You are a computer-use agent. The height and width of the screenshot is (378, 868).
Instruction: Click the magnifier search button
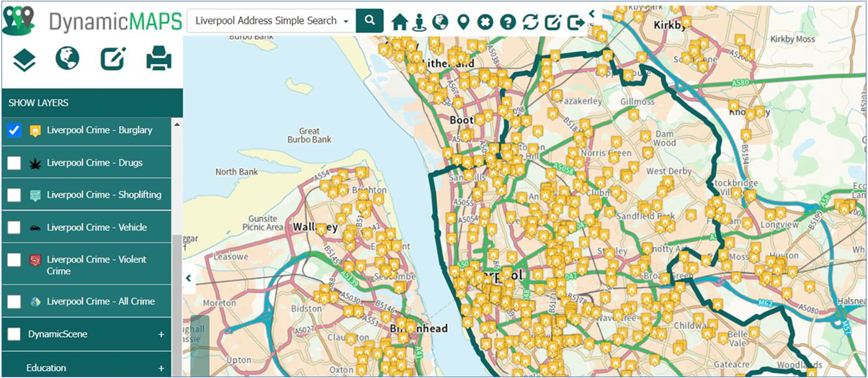click(370, 21)
